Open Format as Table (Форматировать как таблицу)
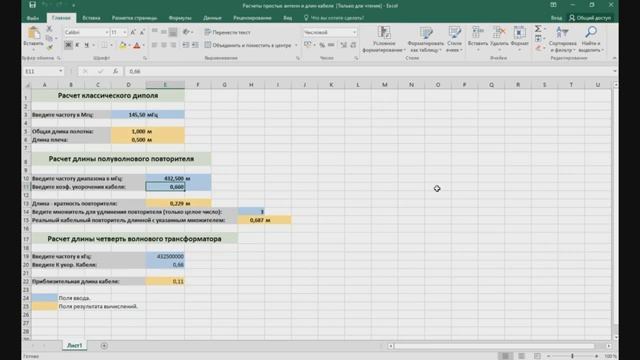640x360 pixels. 425,39
